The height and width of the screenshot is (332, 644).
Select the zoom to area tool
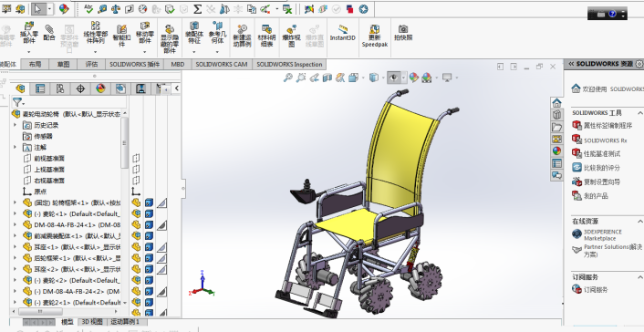pyautogui.click(x=301, y=78)
